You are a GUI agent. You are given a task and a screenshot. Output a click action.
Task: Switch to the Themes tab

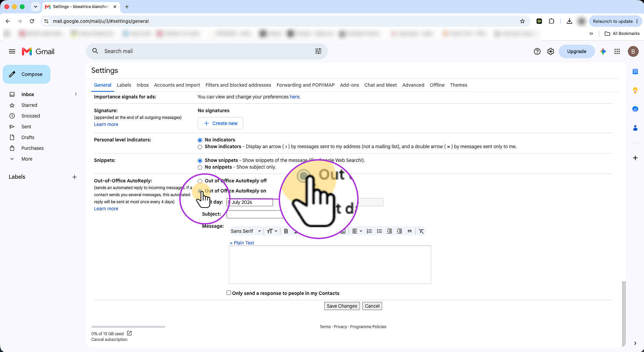coord(459,85)
